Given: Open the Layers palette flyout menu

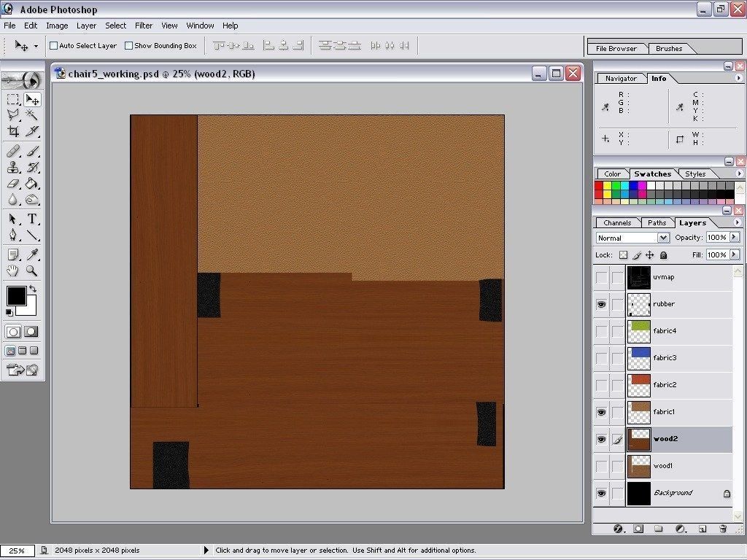Looking at the screenshot, I should pos(738,222).
